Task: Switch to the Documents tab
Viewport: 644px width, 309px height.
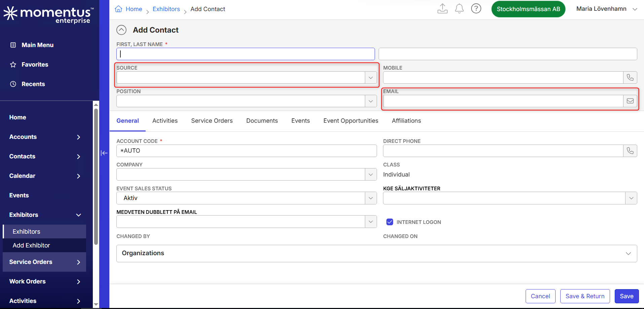Action: (x=262, y=121)
